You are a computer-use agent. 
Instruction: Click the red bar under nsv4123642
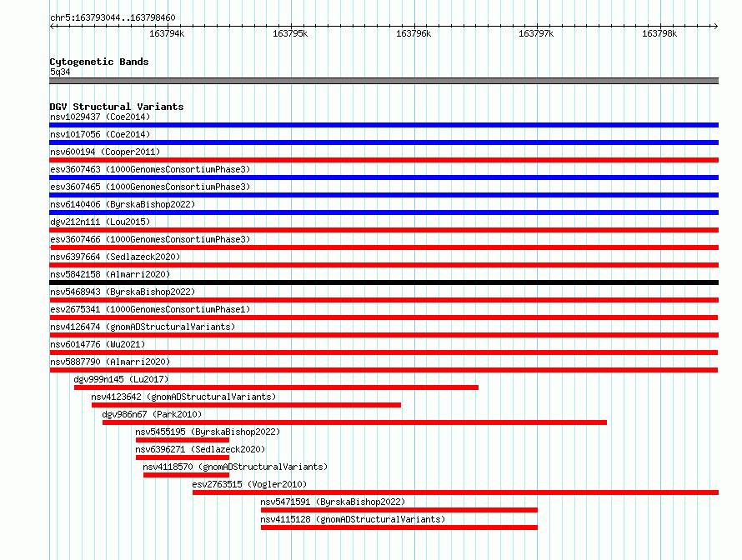246,405
